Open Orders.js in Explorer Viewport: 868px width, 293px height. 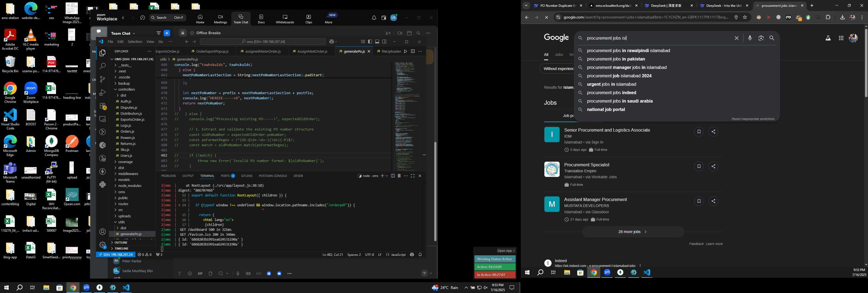[x=127, y=132]
